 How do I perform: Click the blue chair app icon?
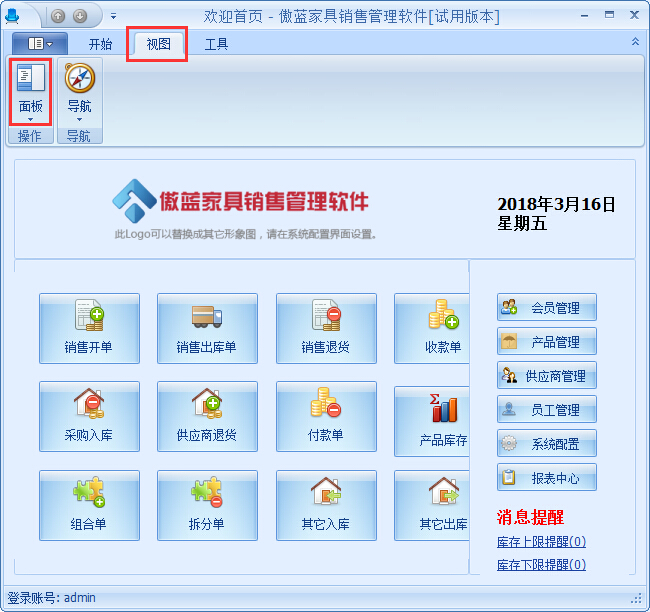pos(12,16)
